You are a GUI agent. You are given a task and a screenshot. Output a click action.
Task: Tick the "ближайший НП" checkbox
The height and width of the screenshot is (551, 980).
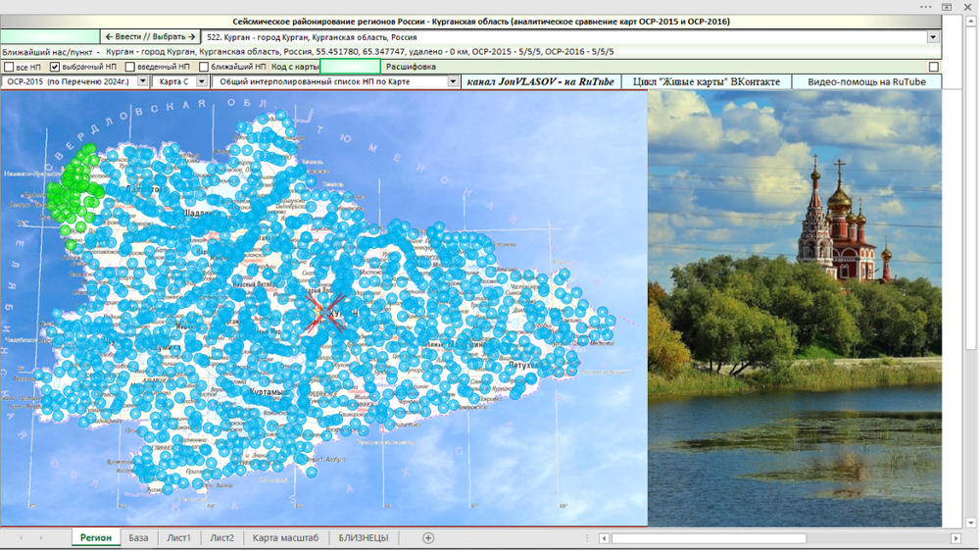tap(204, 67)
